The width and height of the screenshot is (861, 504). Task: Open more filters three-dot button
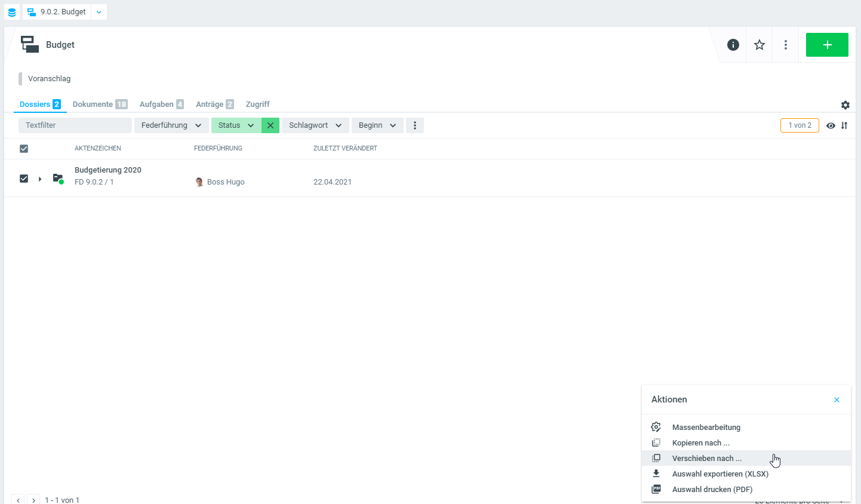415,125
